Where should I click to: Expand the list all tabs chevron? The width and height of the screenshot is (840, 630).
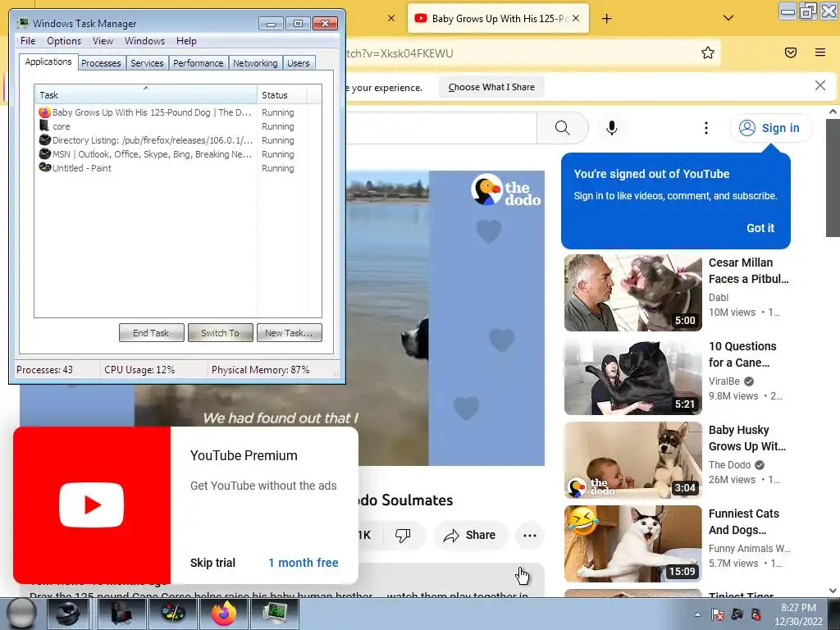point(728,18)
